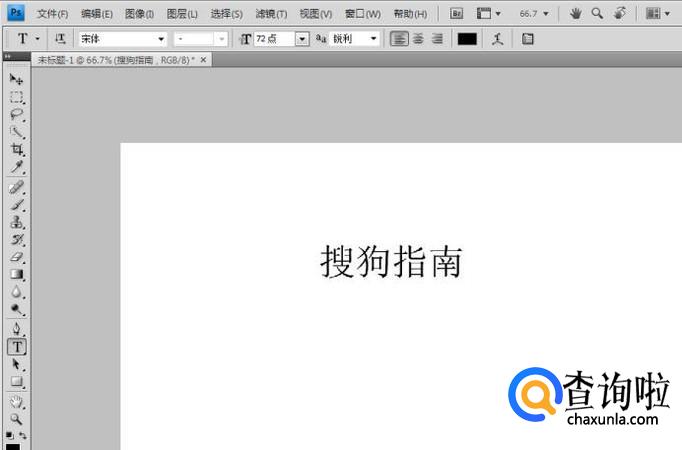Select the Blur tool
Image resolution: width=682 pixels, height=450 pixels.
17,292
